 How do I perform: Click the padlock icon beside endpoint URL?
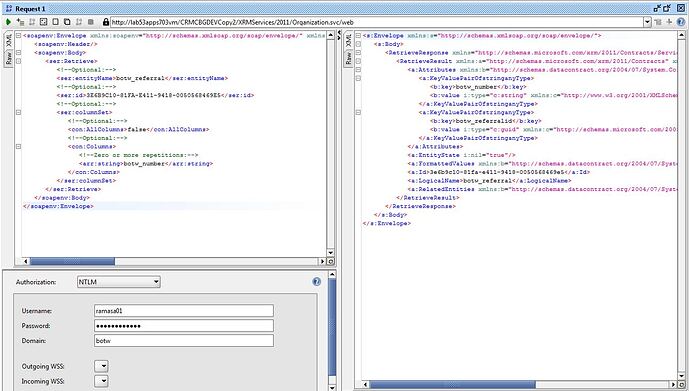[105, 22]
